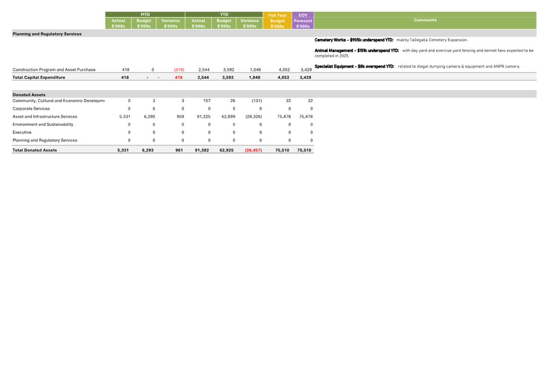Click the MTD column group header
Viewport: 555px width, 392px height.
coord(145,14)
